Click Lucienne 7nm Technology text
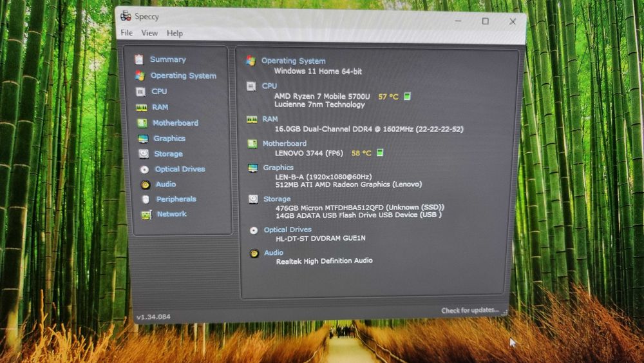 (319, 105)
